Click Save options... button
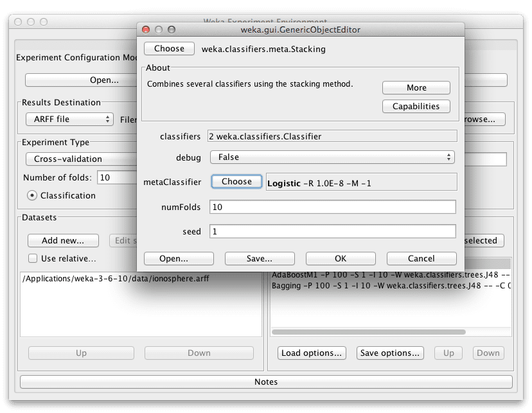Viewport: 532px width, 413px height. pyautogui.click(x=390, y=353)
